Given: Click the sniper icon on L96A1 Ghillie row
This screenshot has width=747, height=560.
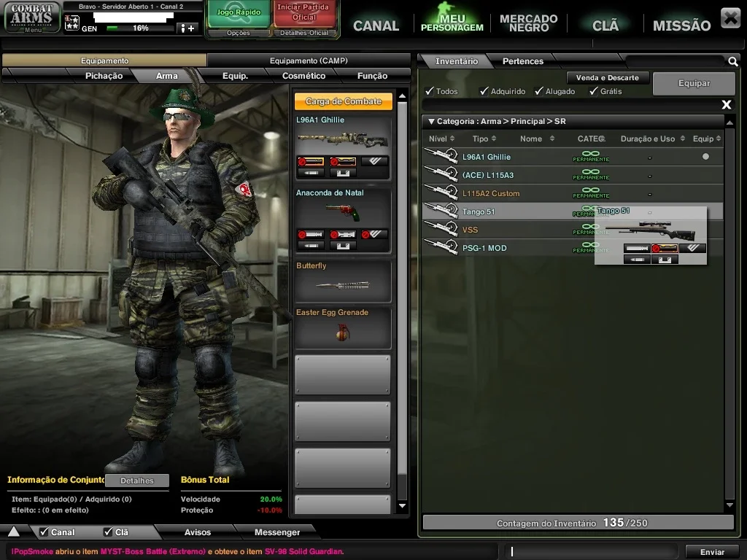Looking at the screenshot, I should coord(441,156).
